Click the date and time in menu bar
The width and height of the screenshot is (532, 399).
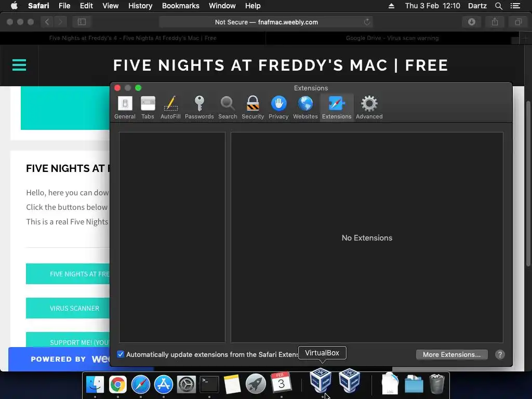pyautogui.click(x=433, y=6)
